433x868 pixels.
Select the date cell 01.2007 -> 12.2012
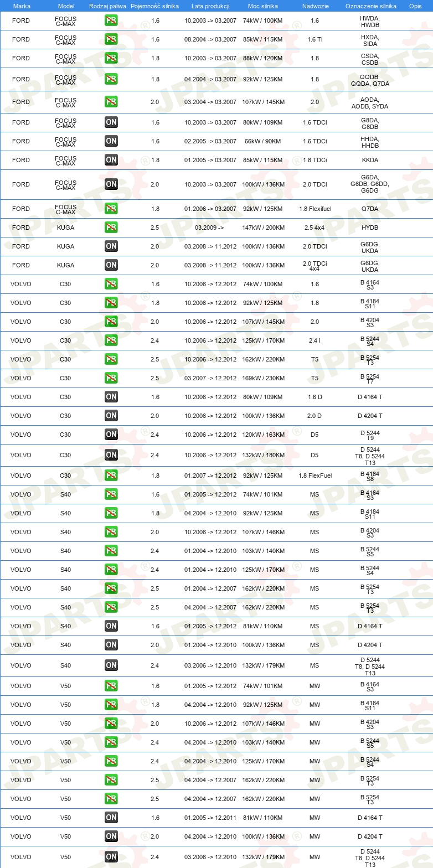(210, 476)
